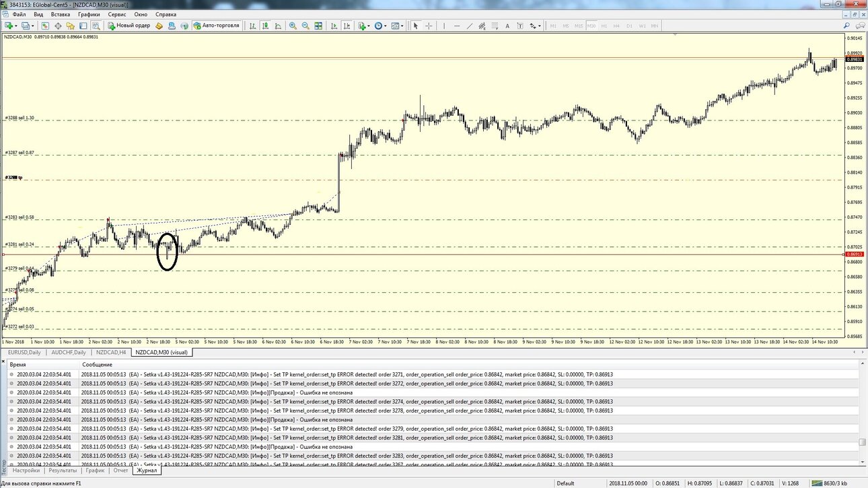Select the horizontal line drawing tool
The height and width of the screenshot is (488, 868).
pos(457,26)
